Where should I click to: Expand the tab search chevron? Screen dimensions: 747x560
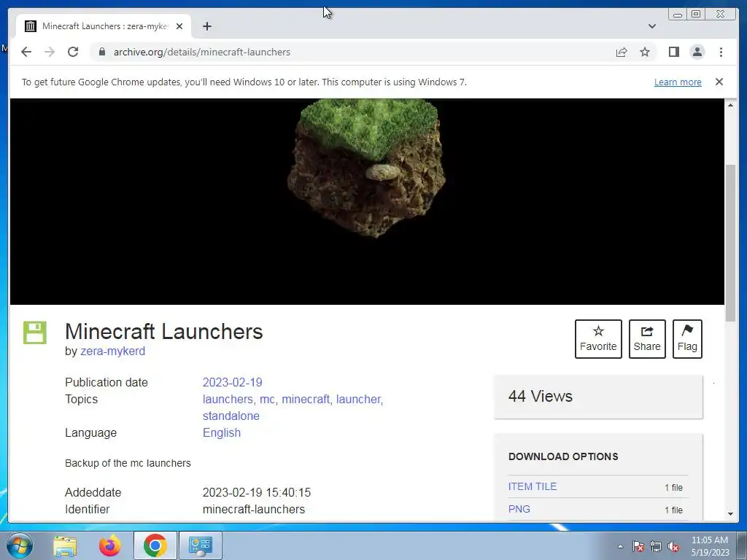(x=652, y=26)
